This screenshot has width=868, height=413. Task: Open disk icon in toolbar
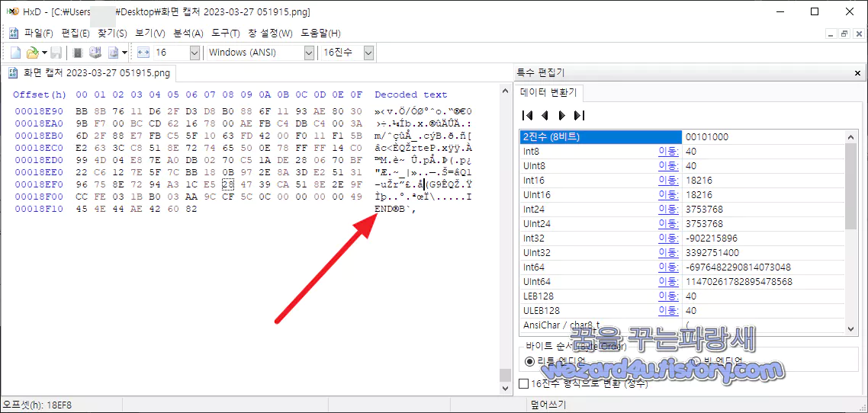click(95, 53)
